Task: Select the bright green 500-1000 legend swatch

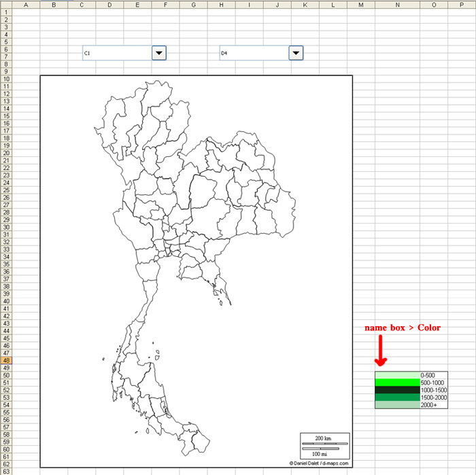Action: [396, 383]
